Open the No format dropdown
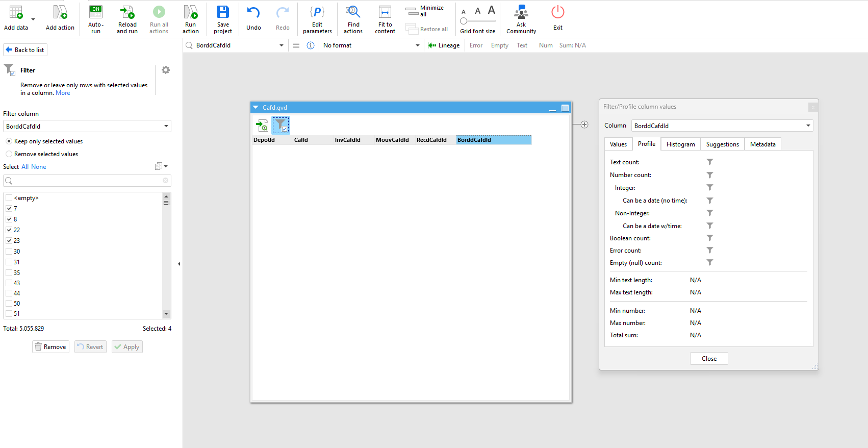The height and width of the screenshot is (448, 868). click(x=417, y=45)
